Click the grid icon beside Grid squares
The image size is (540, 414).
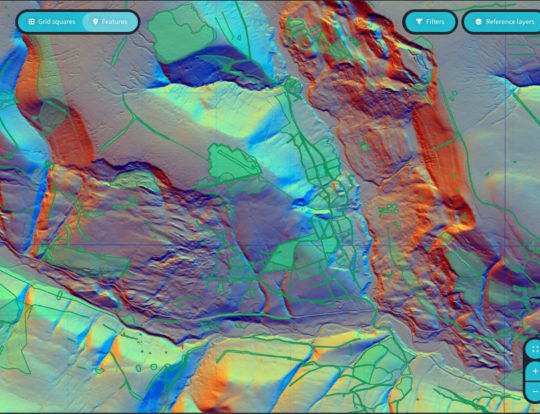pyautogui.click(x=31, y=22)
